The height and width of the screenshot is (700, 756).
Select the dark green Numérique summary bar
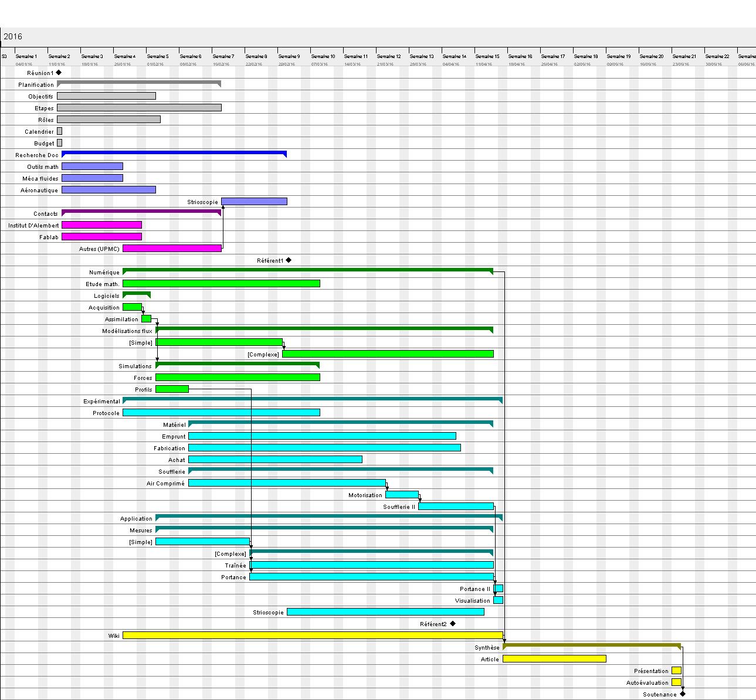pos(307,270)
